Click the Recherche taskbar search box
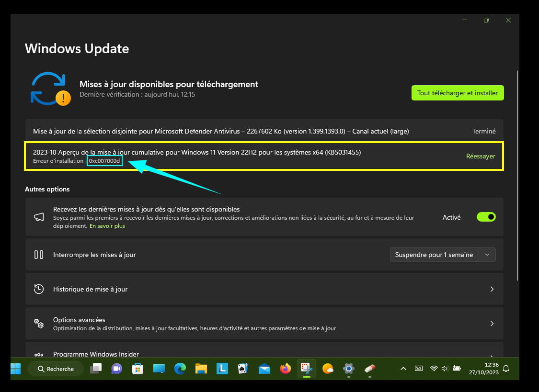The height and width of the screenshot is (392, 539). [x=56, y=369]
